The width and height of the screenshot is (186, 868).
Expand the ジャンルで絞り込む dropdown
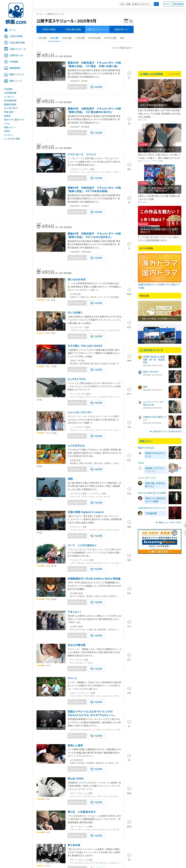coord(122,48)
